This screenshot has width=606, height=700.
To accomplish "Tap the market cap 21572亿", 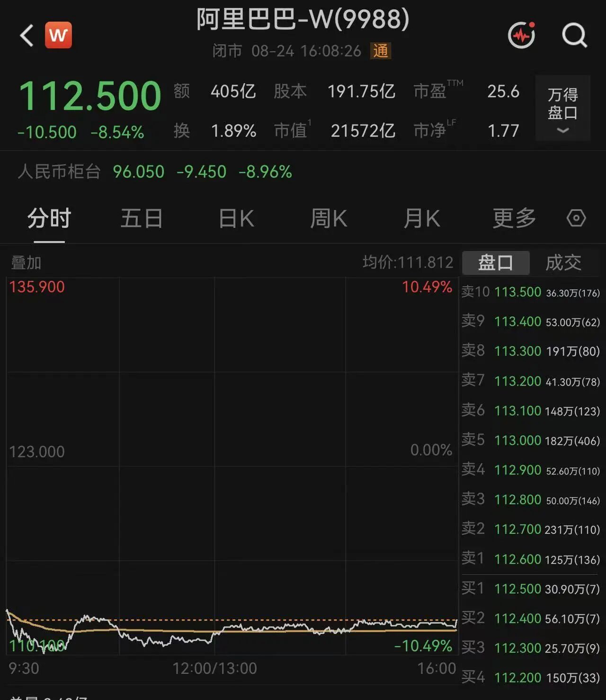I will pos(363,131).
